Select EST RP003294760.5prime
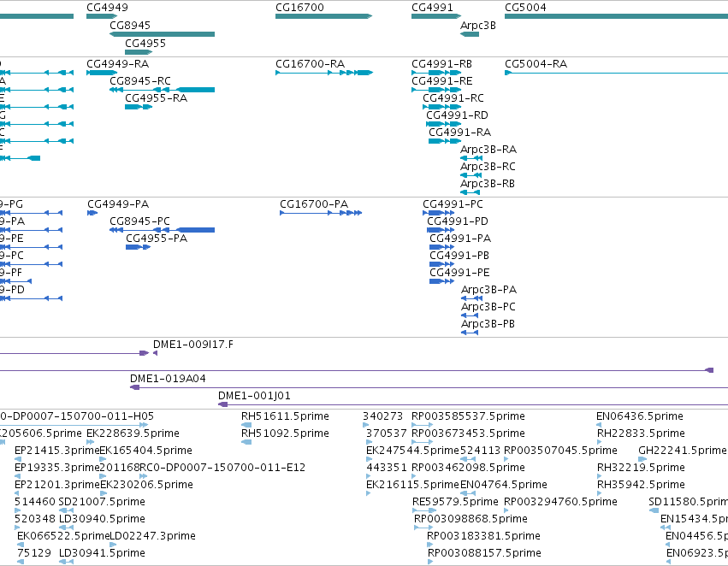Screen dimensions: 728x566 pos(560,503)
